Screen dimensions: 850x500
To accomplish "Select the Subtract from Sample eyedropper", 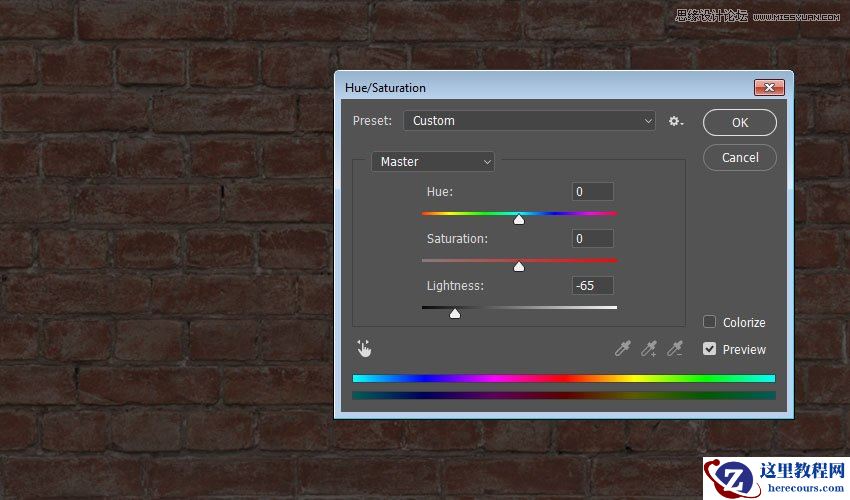I will (x=675, y=348).
